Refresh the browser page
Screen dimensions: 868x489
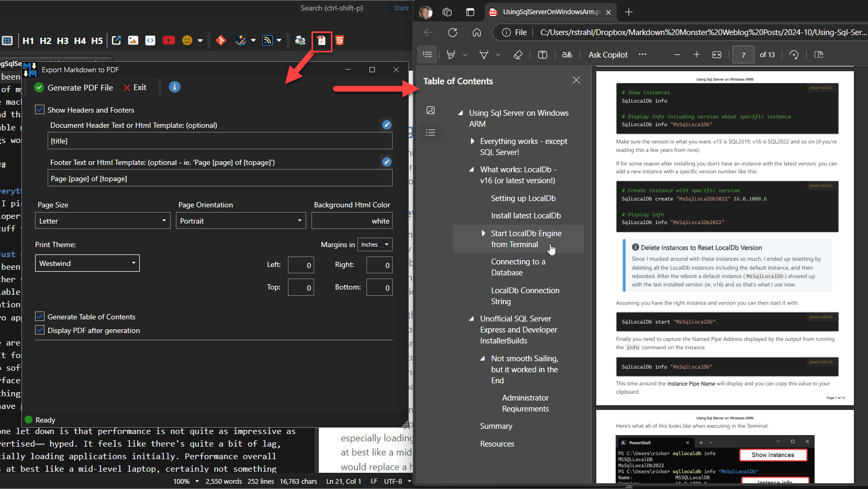453,32
